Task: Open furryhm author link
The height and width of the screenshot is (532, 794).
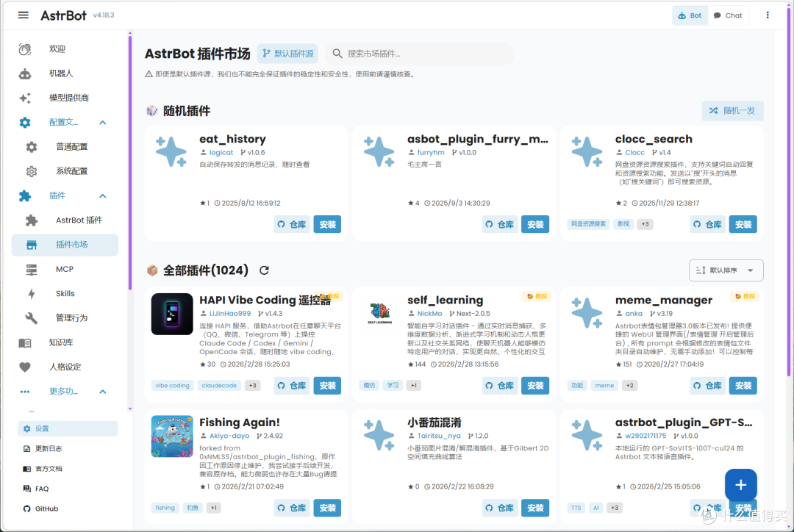Action: (431, 152)
